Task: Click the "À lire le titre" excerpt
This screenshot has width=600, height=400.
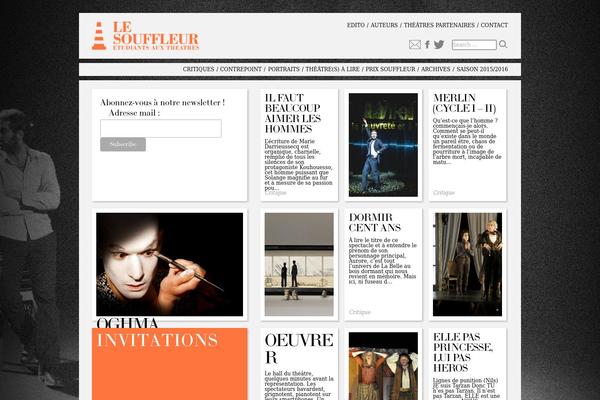Action: point(383,261)
